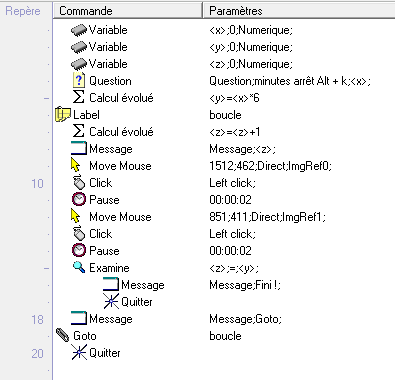Screen dimensions: 395x380
Task: Select parameter Question;minutes arrêt Alt + k;<x>;
Action: [290, 81]
